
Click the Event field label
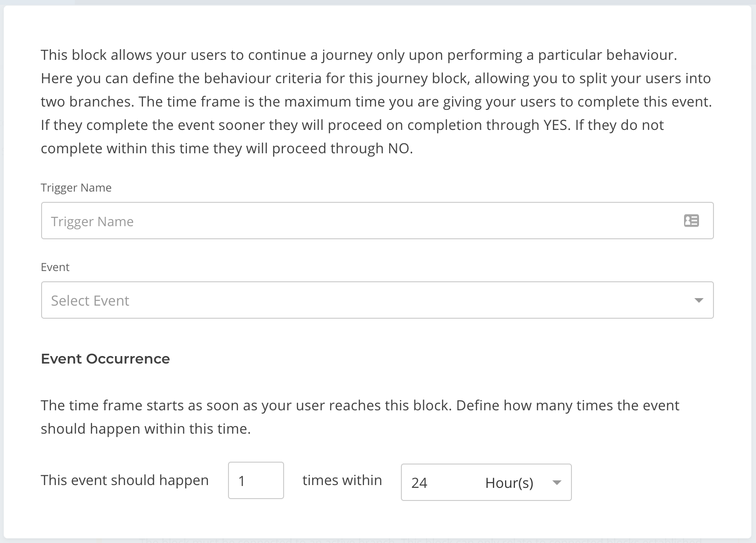point(55,267)
